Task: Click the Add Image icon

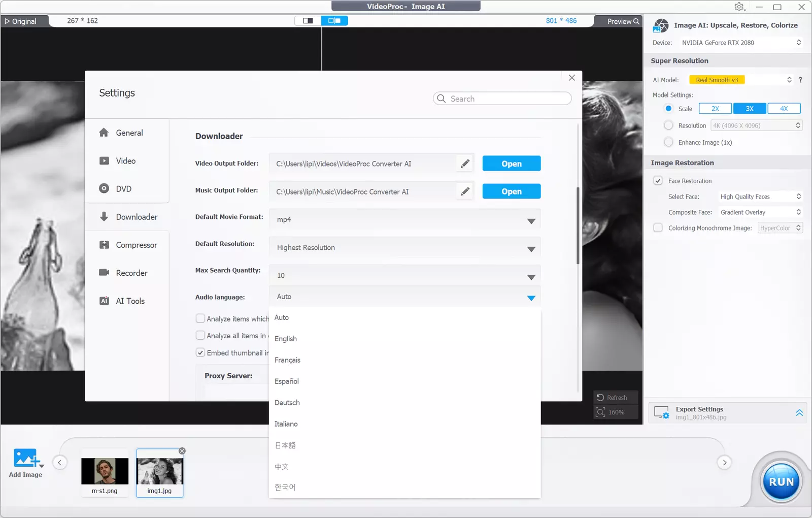Action: [25, 459]
